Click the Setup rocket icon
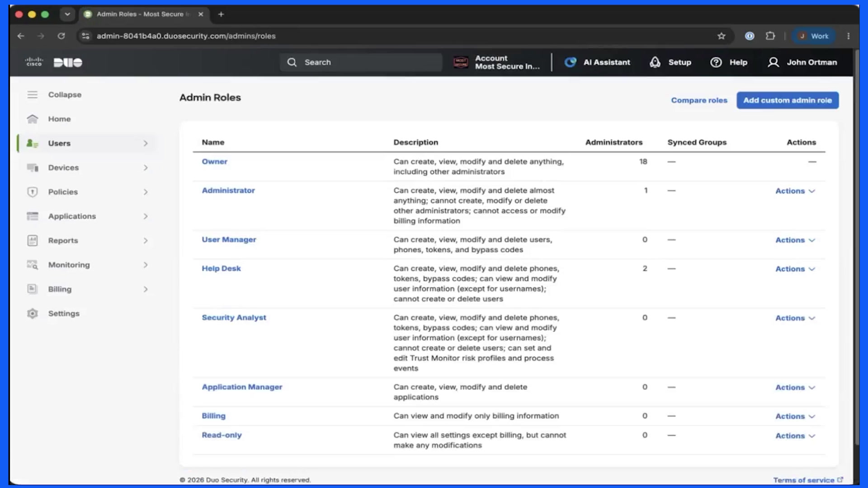The image size is (868, 488). (x=655, y=62)
